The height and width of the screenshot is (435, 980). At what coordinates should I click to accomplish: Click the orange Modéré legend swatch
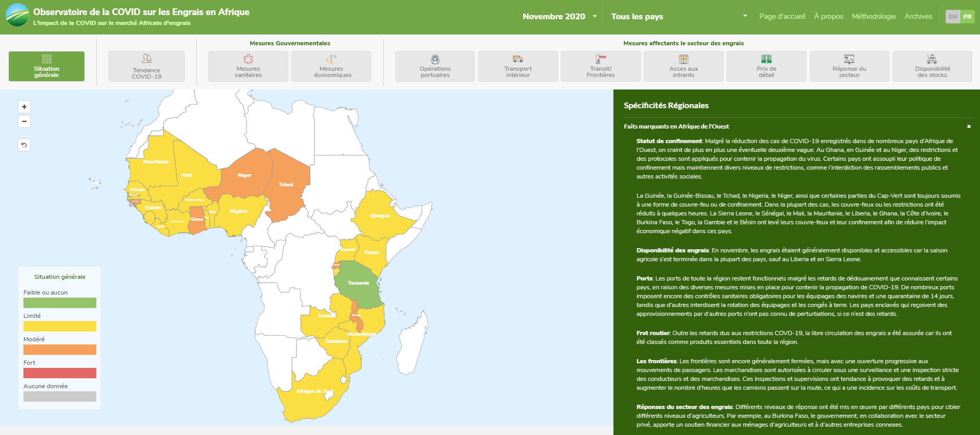[x=60, y=350]
